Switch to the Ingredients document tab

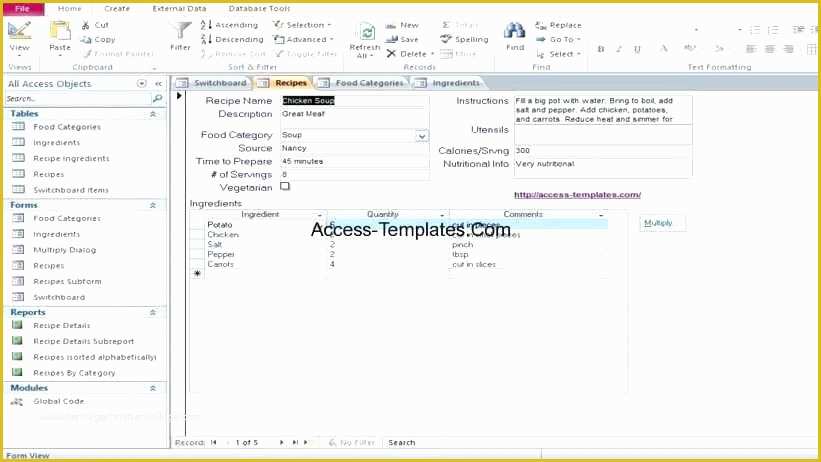click(x=448, y=83)
